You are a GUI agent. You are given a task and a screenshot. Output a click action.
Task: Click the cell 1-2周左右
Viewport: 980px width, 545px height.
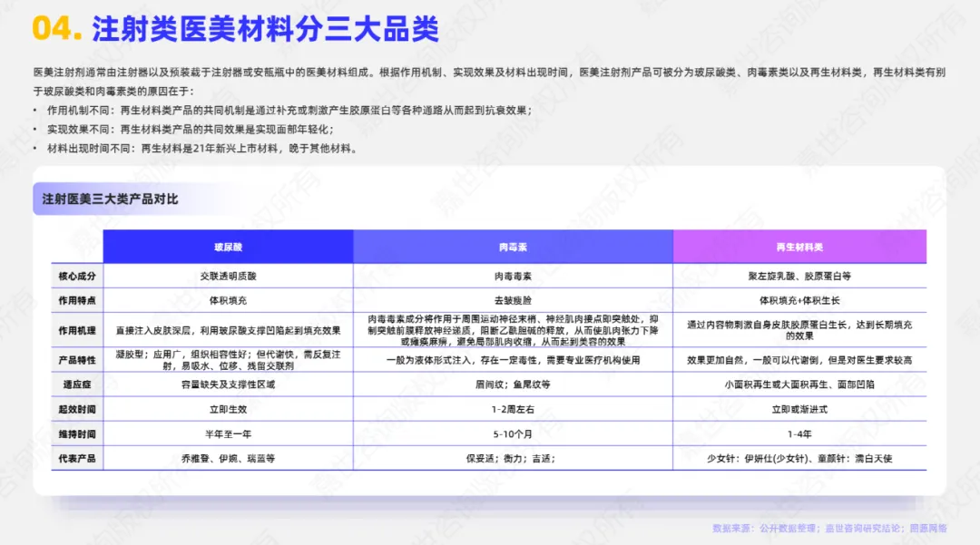tap(513, 410)
